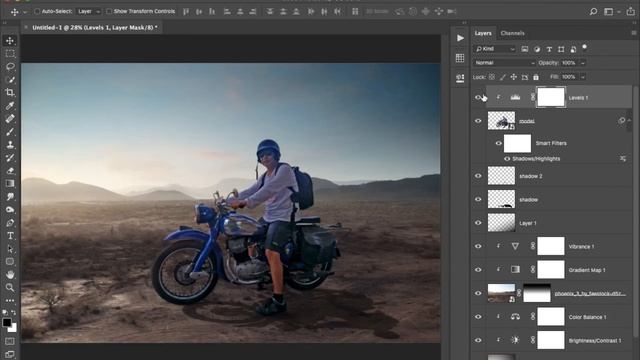The height and width of the screenshot is (360, 640).
Task: Filter layers by pixel layers
Action: 524,49
